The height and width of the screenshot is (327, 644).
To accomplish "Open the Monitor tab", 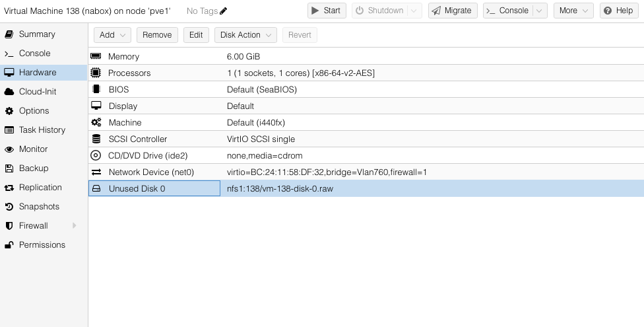I will point(44,149).
